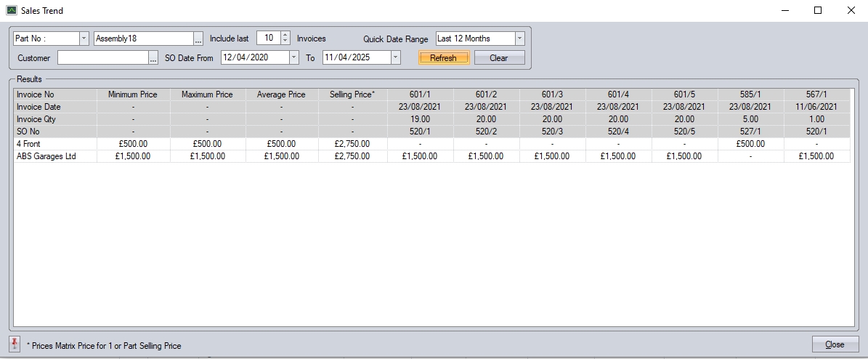Click the 601/1 invoice column header
This screenshot has width=868, height=359.
pos(421,94)
